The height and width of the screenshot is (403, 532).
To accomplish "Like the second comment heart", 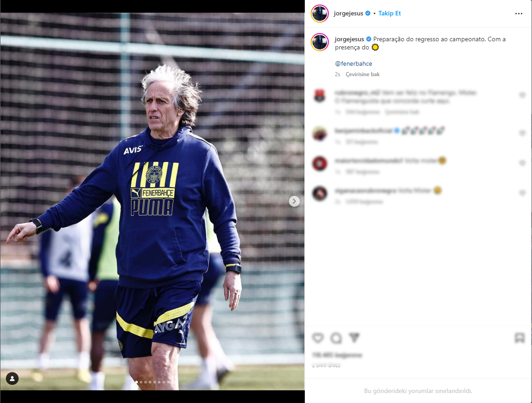I will [x=522, y=133].
